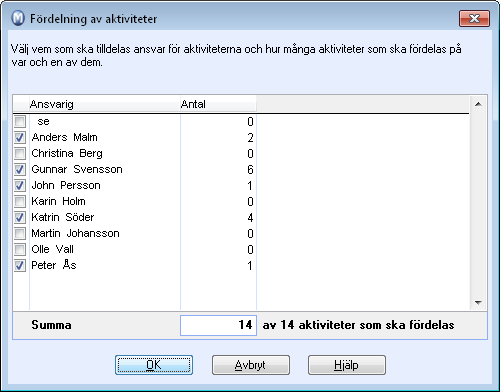Click the scrollbar up arrow

(478, 104)
